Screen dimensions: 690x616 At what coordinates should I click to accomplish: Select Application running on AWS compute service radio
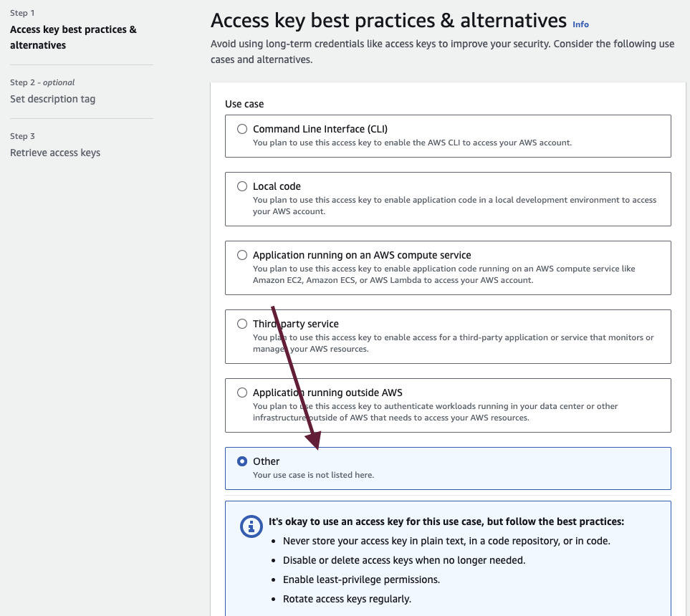[x=242, y=255]
